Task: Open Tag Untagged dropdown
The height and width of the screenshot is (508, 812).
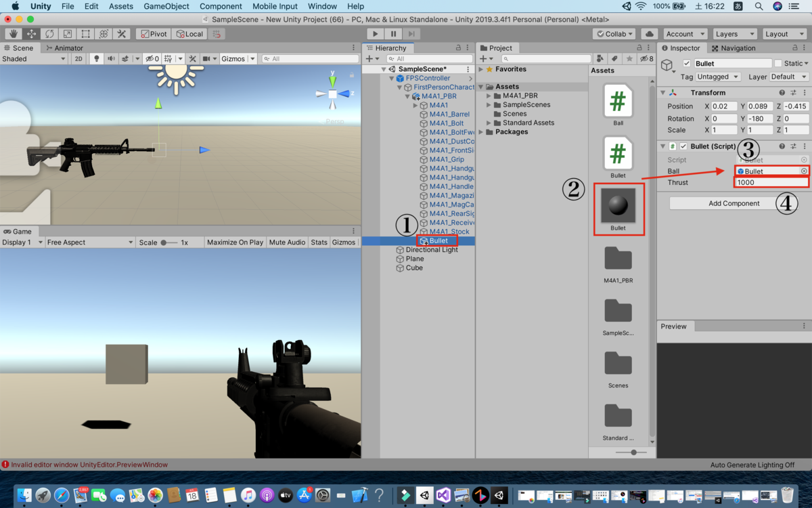Action: click(x=719, y=77)
